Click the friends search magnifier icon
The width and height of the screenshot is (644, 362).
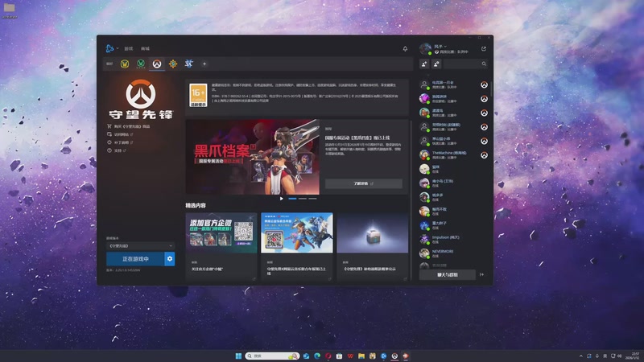(484, 64)
